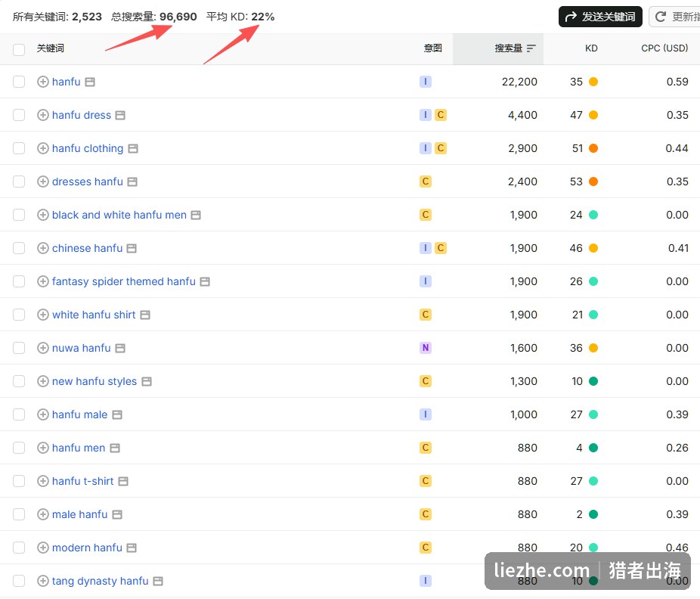Click total search volume 96,690
Screen dimensions: 700x599
click(x=178, y=17)
